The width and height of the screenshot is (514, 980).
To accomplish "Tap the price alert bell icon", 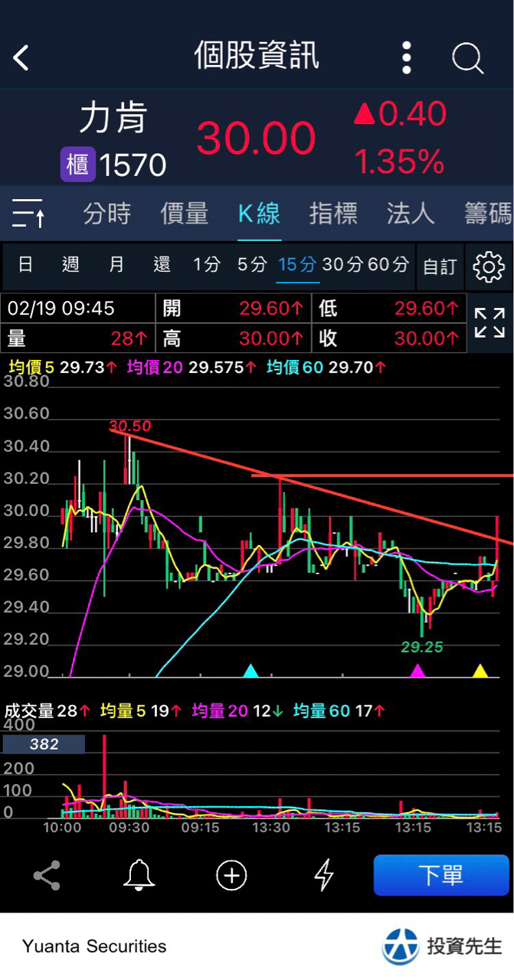I will click(x=139, y=875).
